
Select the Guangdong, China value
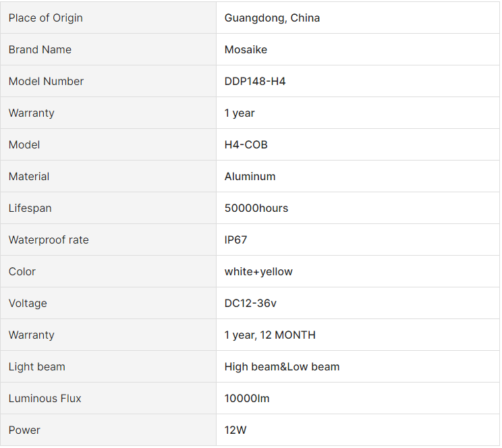pyautogui.click(x=272, y=18)
